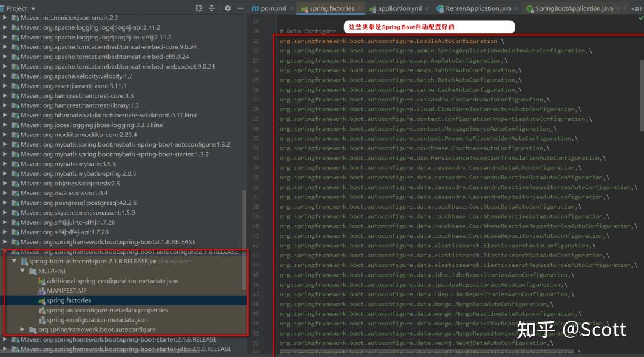Open the pom.xml editor tab
Screen dimensions: 644x357
click(268, 8)
